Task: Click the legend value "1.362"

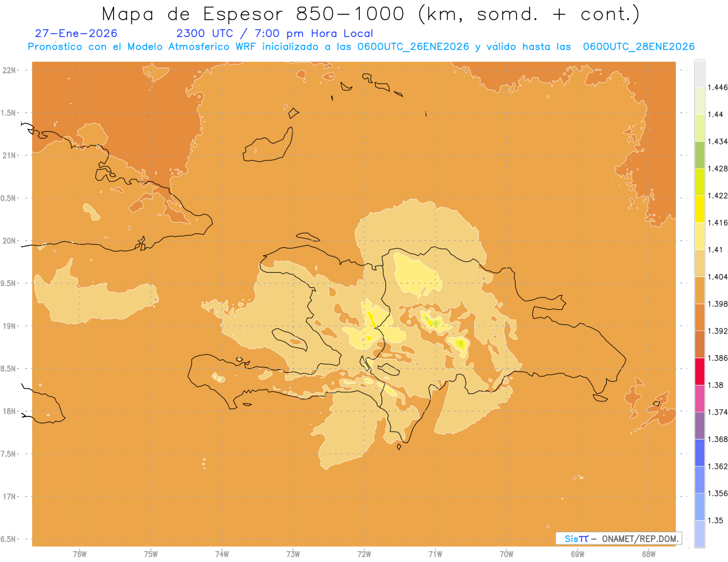Action: (x=717, y=466)
